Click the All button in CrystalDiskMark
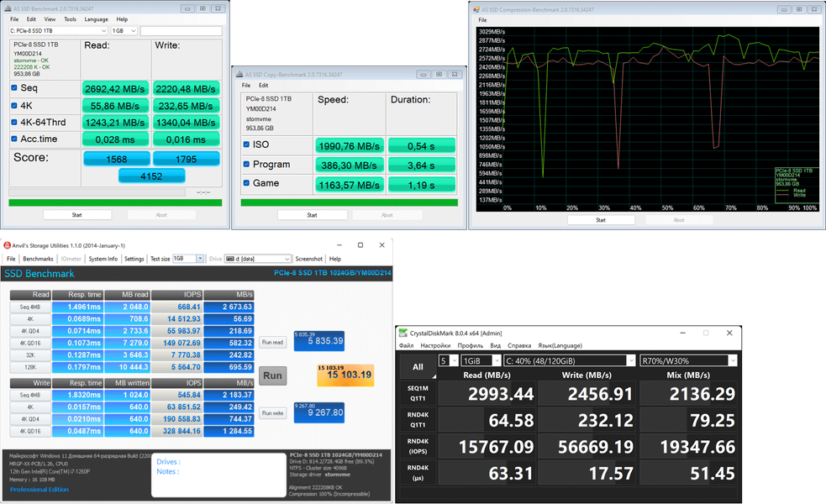Screen dimensions: 826x504 point(417,366)
